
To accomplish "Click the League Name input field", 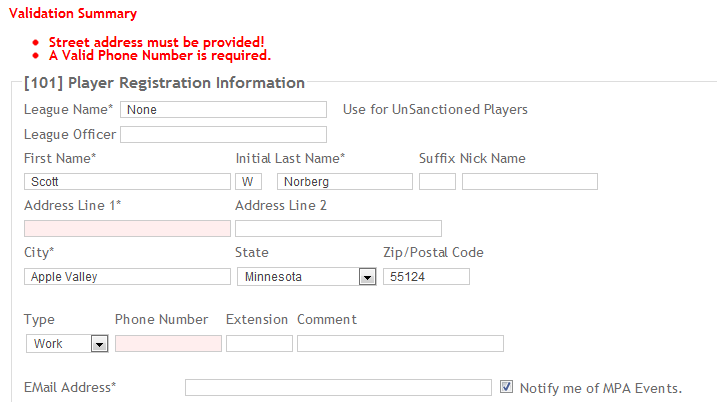I will 223,109.
